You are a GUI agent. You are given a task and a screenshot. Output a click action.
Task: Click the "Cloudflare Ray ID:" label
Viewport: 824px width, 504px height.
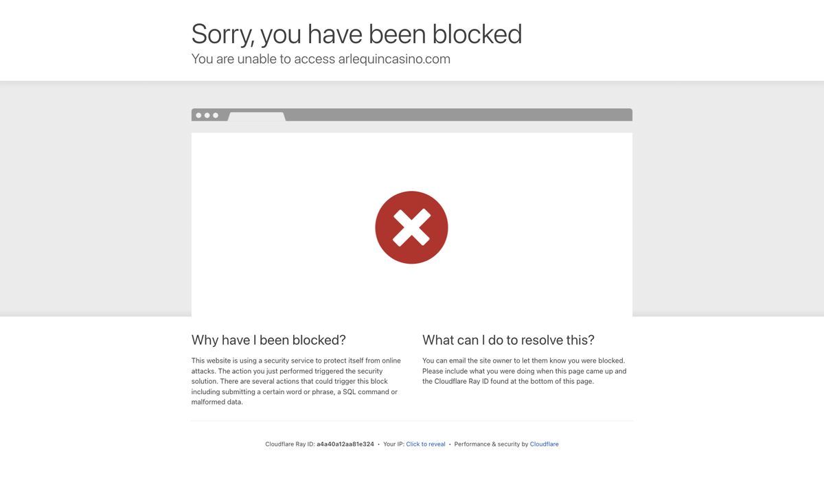290,444
